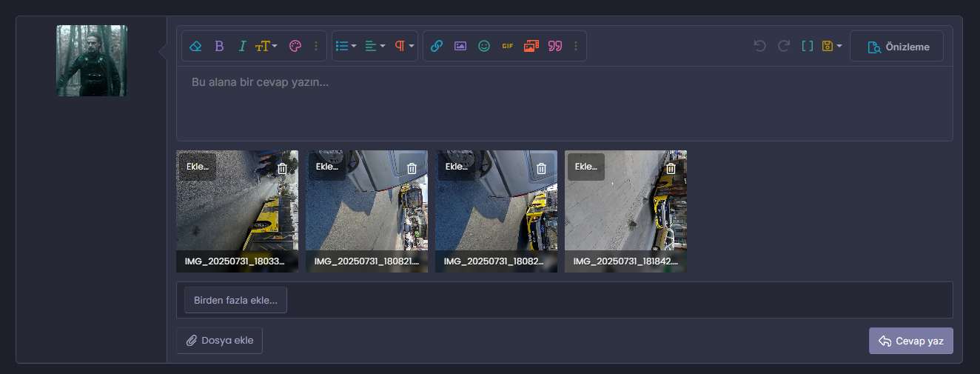Toggle italic formatting
This screenshot has width=980, height=374.
pos(242,46)
